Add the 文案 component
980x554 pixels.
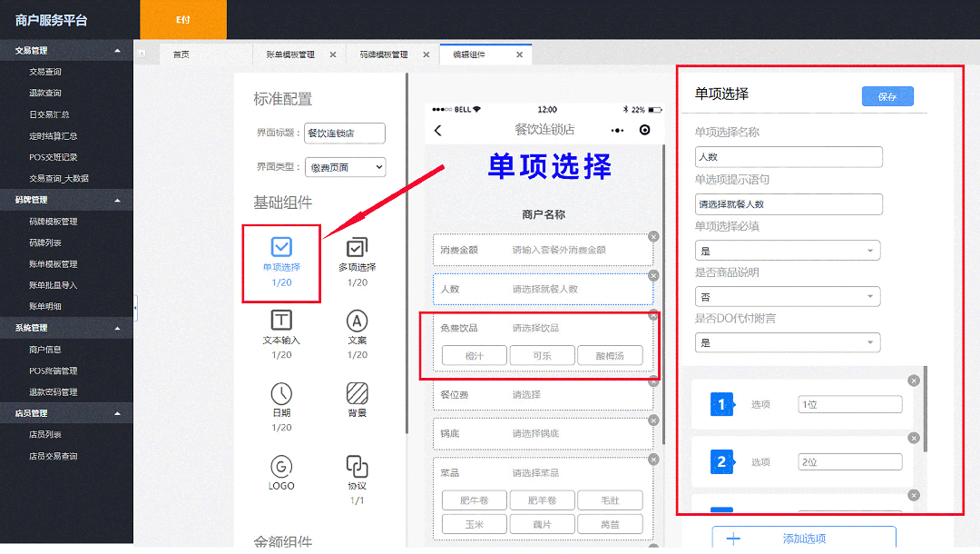pyautogui.click(x=357, y=321)
